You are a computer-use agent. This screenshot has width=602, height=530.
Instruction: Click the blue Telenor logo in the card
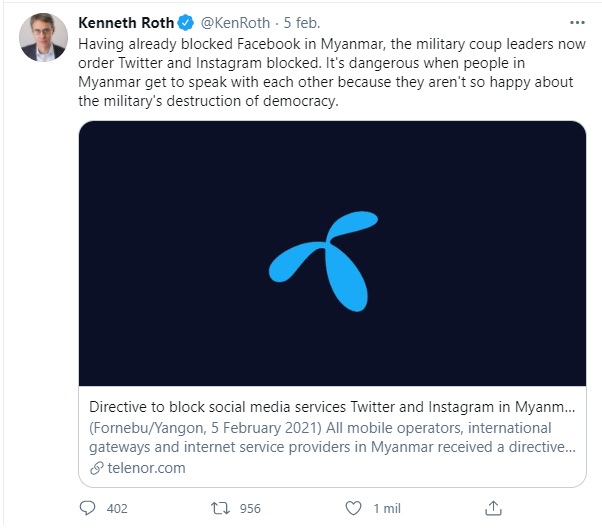pos(321,260)
